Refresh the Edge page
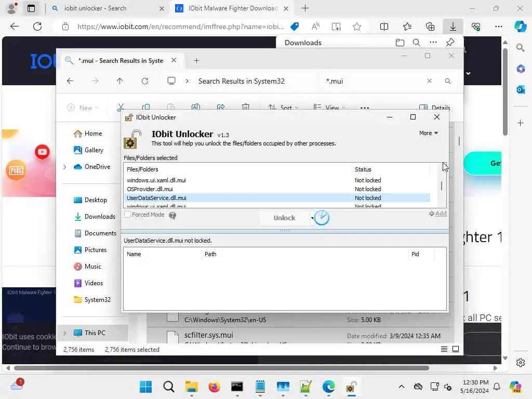Screen dimensions: 532x399 point(37,26)
